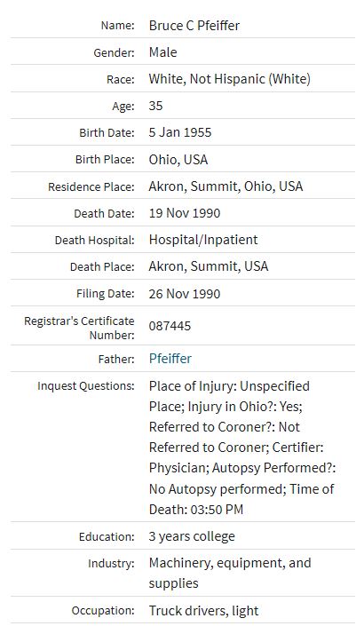
Task: Click Birth Place value Ohio, USA
Action: [178, 160]
